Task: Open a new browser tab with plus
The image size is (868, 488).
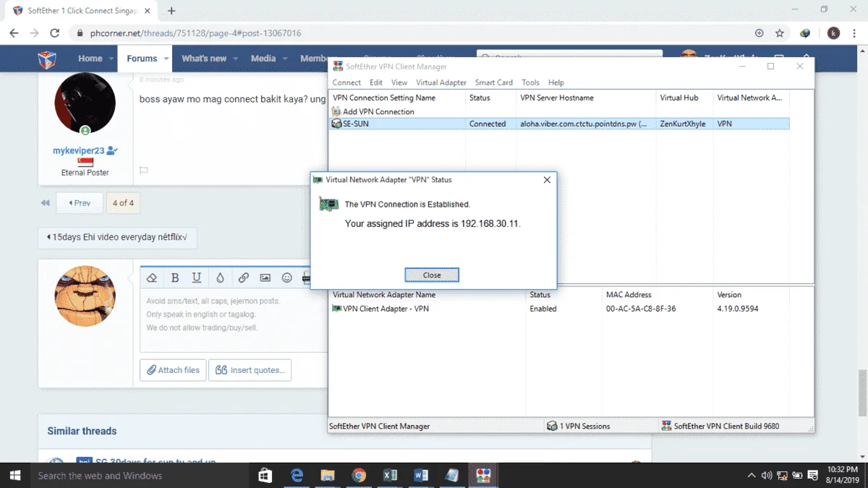Action: tap(171, 11)
